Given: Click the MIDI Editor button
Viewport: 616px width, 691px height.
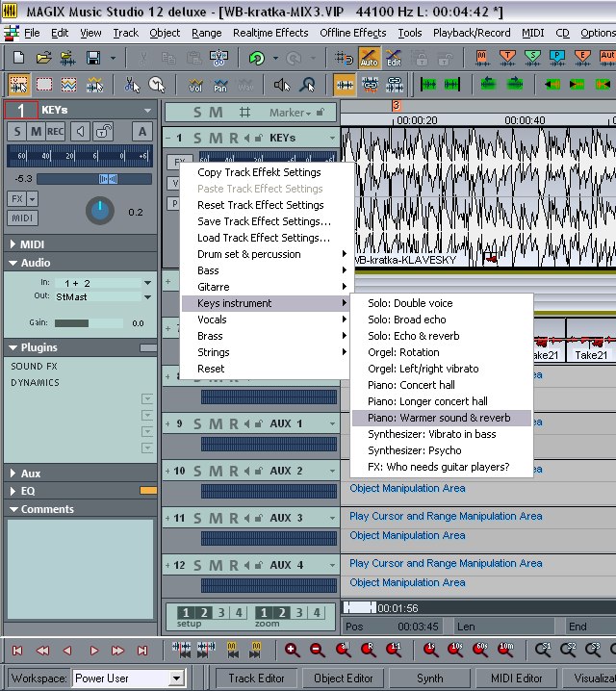Looking at the screenshot, I should 515,678.
